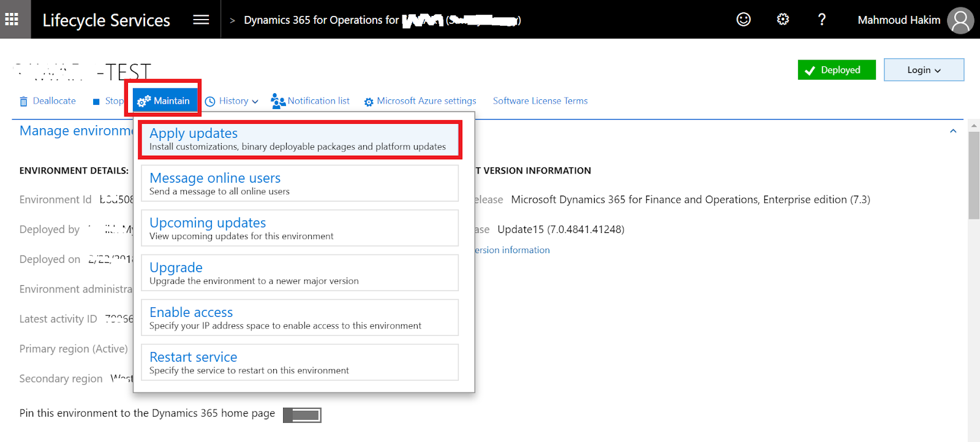Click the smiley feedback icon
980x442 pixels.
click(x=744, y=20)
